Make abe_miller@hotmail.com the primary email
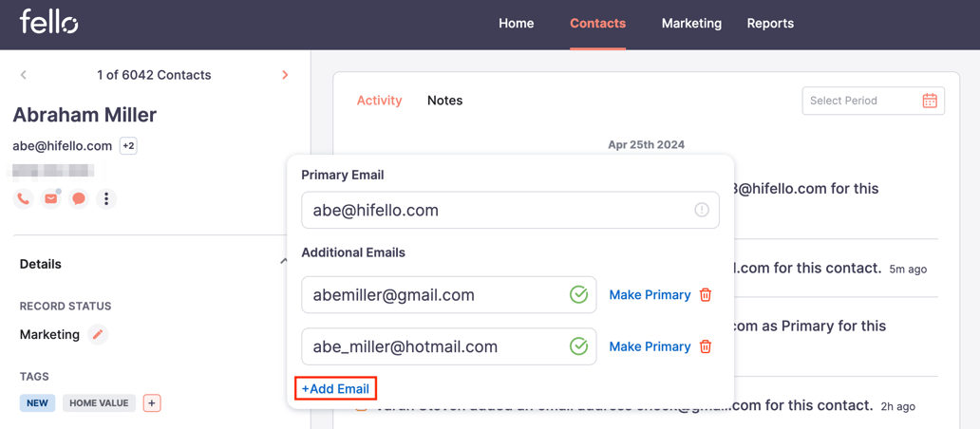Image resolution: width=980 pixels, height=429 pixels. [650, 346]
